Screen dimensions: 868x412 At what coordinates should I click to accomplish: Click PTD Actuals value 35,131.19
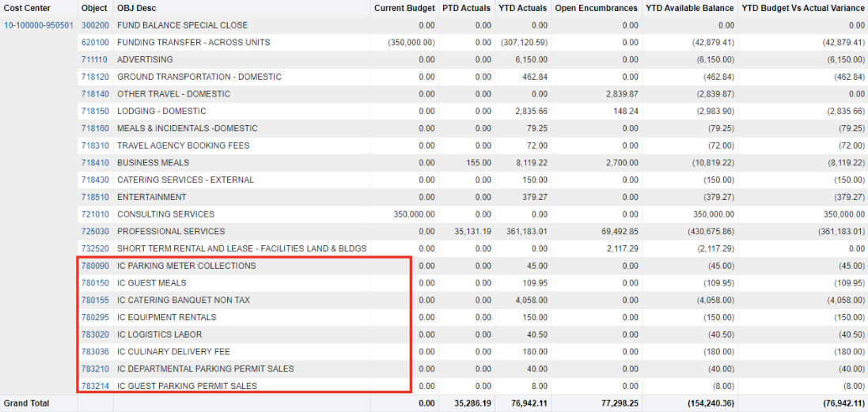472,231
